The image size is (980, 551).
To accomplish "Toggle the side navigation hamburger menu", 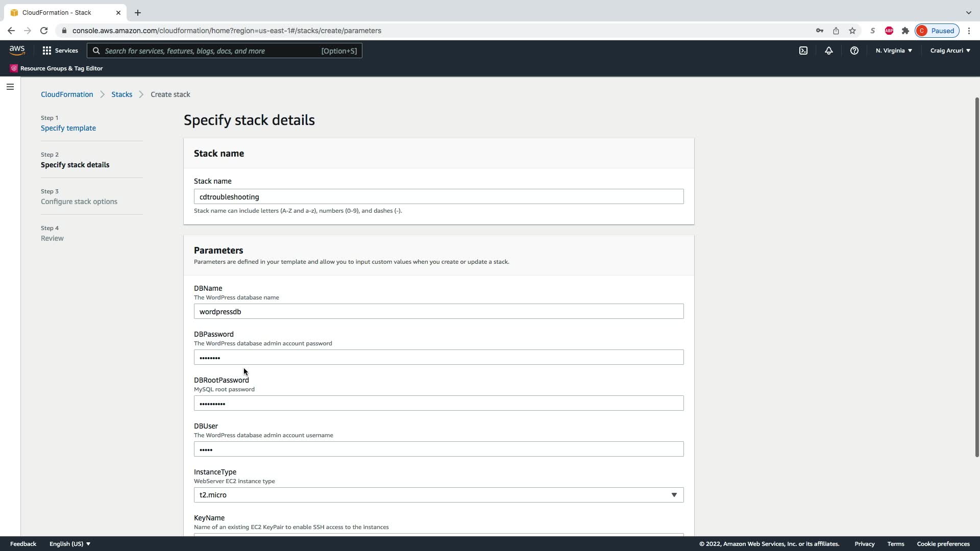I will pos(10,87).
